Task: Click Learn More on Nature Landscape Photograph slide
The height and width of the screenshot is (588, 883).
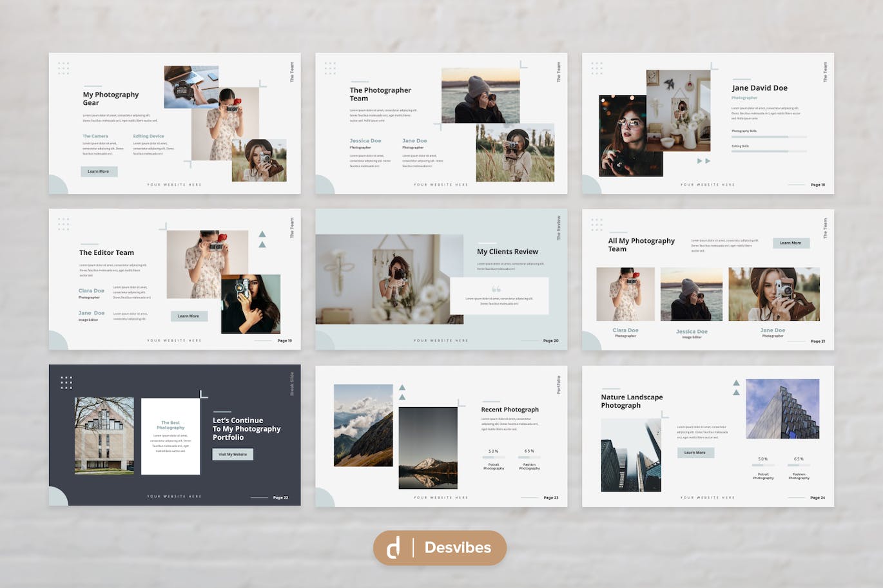Action: coord(695,452)
